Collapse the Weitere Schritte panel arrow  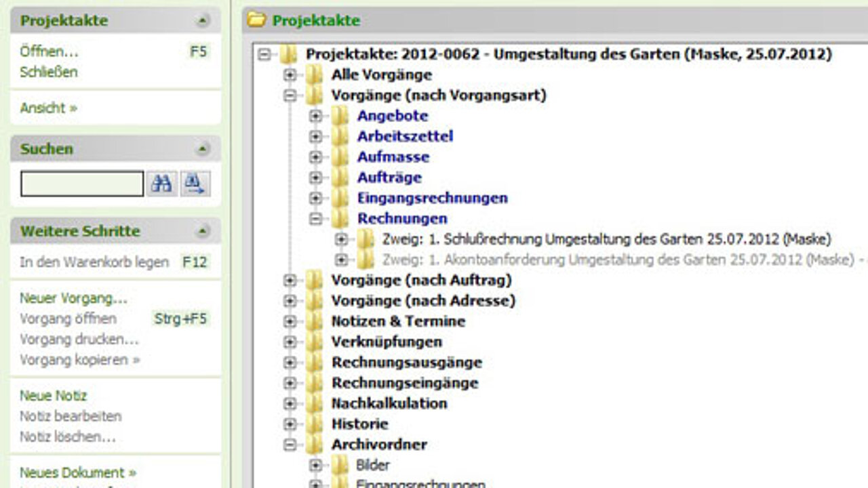coord(203,232)
